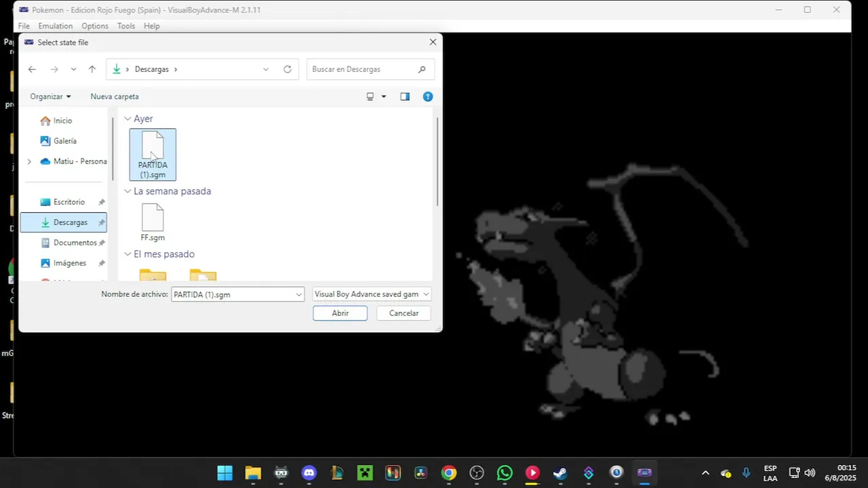Refresh the Descargas folder view
Screen dimensions: 868x488
(288, 69)
